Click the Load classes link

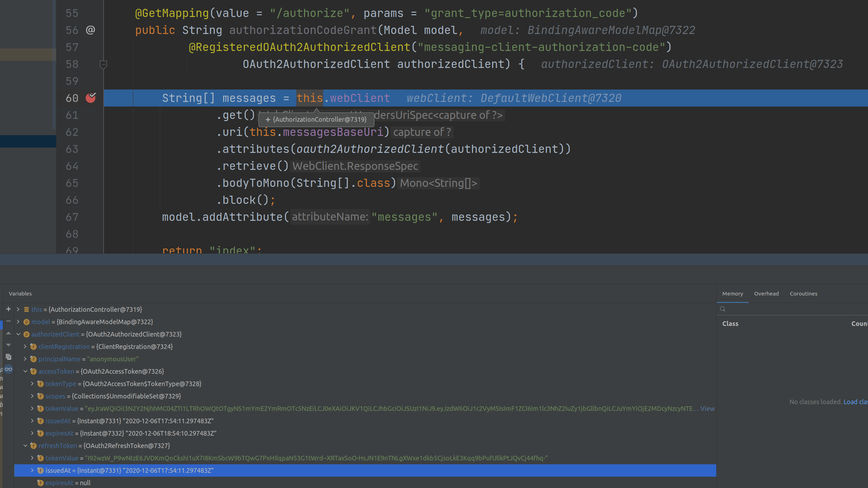[x=855, y=402]
